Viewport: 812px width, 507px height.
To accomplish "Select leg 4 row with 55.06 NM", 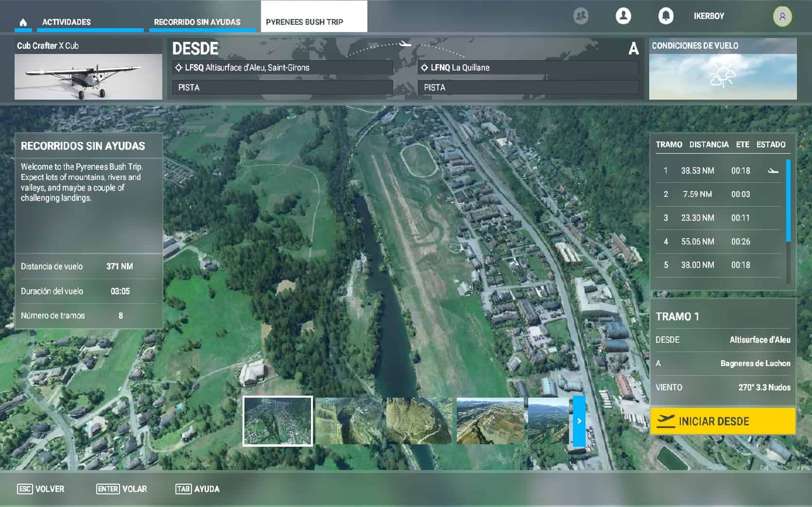I will click(x=718, y=242).
